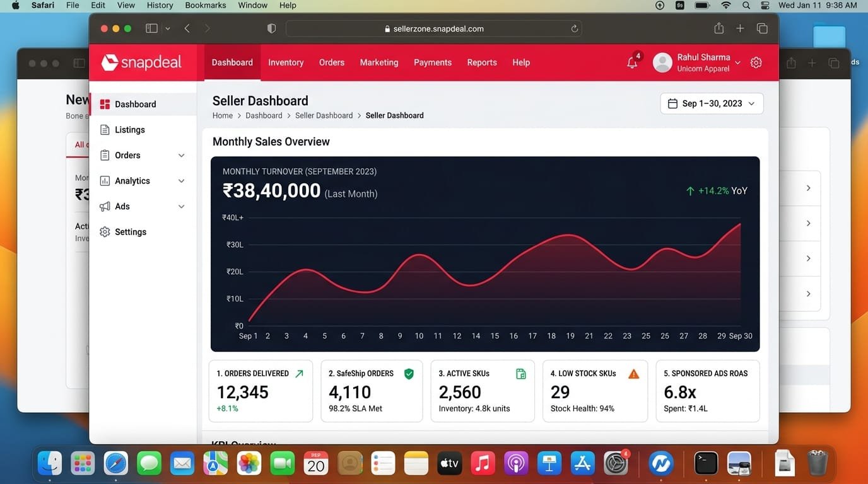Open the Inventory tab in top navigation
868x484 pixels.
pos(286,62)
